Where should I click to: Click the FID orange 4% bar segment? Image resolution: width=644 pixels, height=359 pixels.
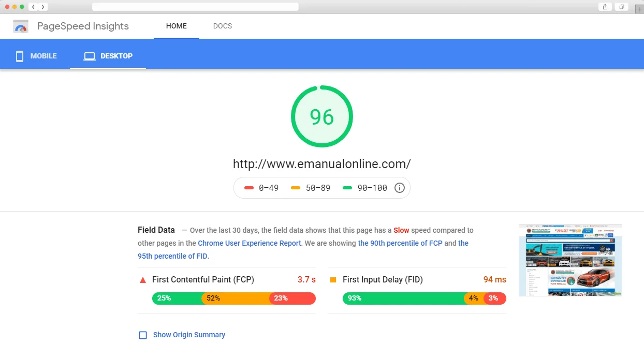point(474,298)
